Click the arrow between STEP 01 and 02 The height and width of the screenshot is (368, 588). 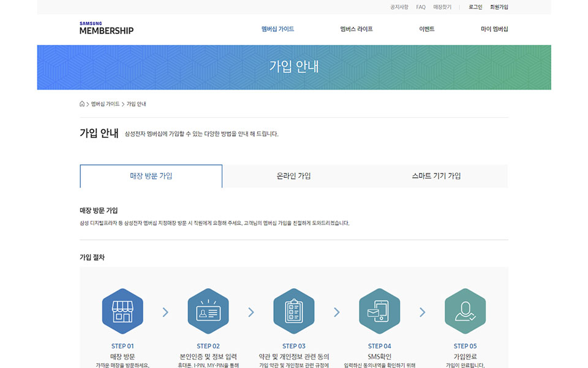point(165,312)
